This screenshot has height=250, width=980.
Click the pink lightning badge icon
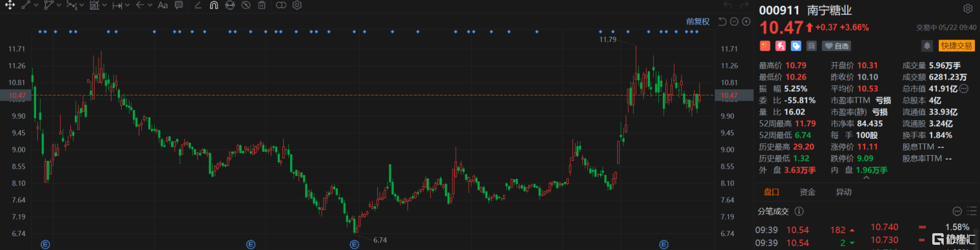tap(780, 46)
